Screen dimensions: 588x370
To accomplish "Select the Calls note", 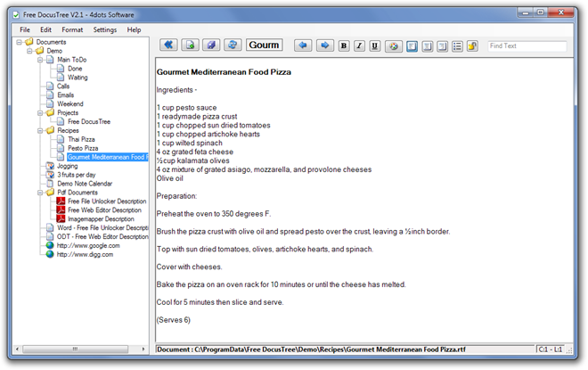I will pos(63,86).
